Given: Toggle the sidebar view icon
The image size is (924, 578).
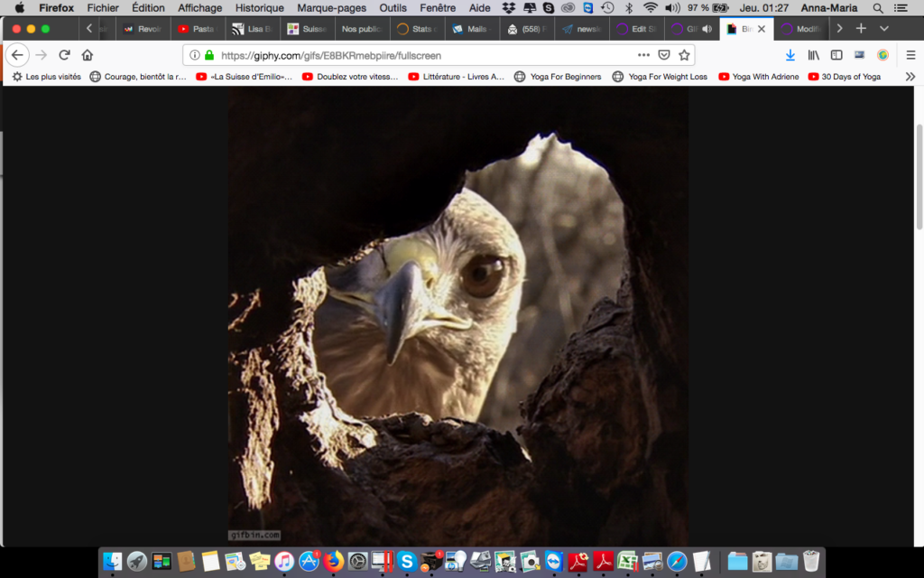Looking at the screenshot, I should coord(836,55).
